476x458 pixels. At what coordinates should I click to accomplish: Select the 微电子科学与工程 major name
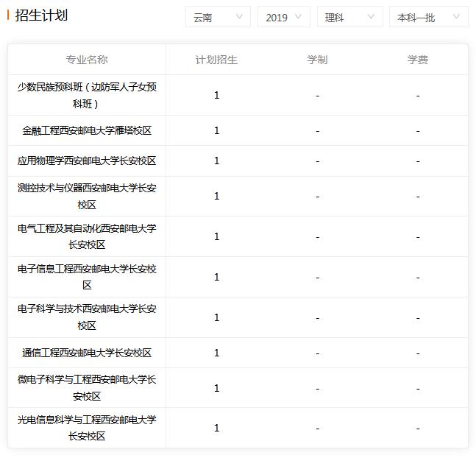tap(87, 388)
